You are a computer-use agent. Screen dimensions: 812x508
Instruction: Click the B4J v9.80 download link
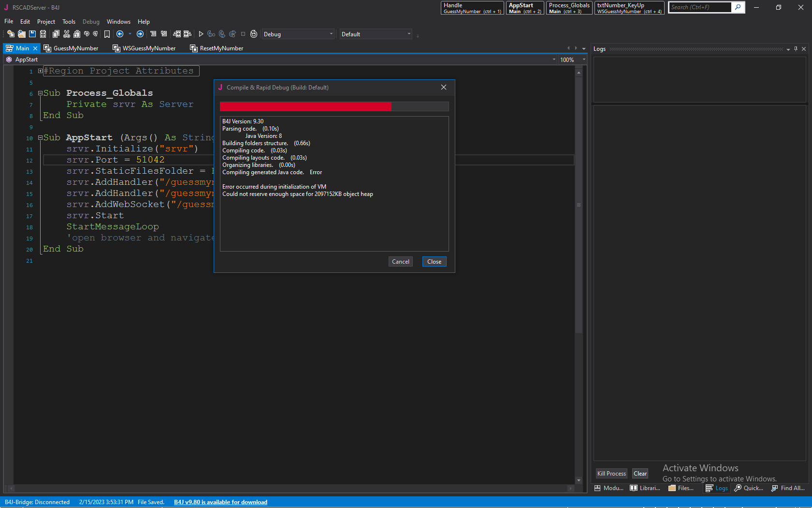point(220,502)
